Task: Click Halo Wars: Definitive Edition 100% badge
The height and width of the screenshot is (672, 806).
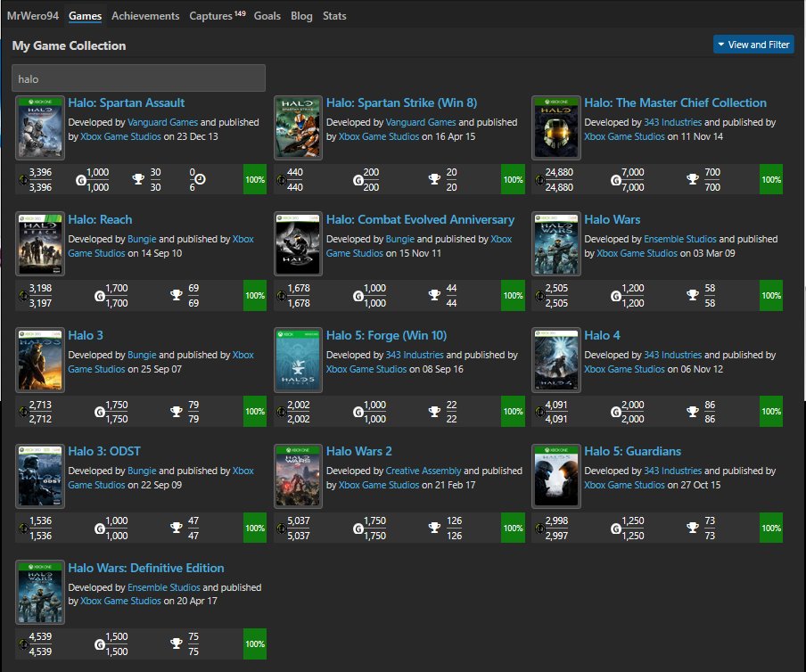Action: coord(255,643)
